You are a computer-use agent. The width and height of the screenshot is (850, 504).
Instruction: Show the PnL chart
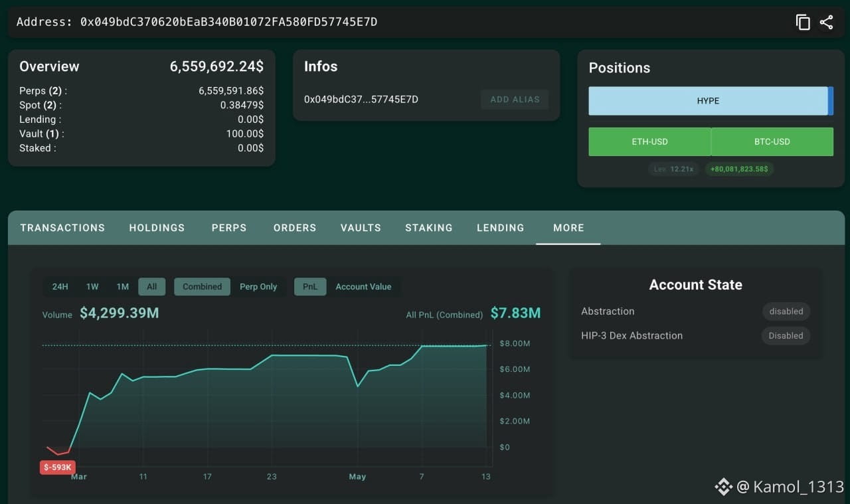[x=310, y=287]
